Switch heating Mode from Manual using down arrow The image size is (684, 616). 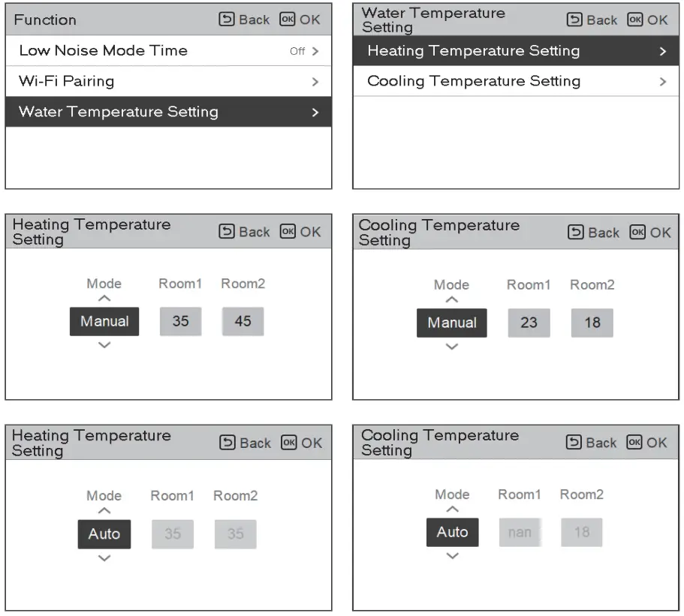point(104,345)
